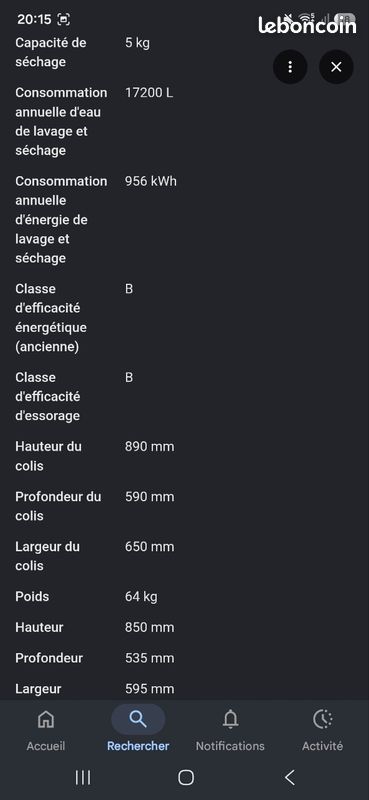Open the Notifications bell icon

coord(230,719)
